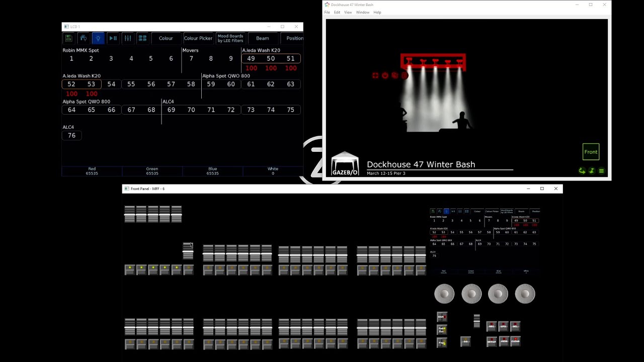Open the Colour Picker tab

tap(198, 38)
